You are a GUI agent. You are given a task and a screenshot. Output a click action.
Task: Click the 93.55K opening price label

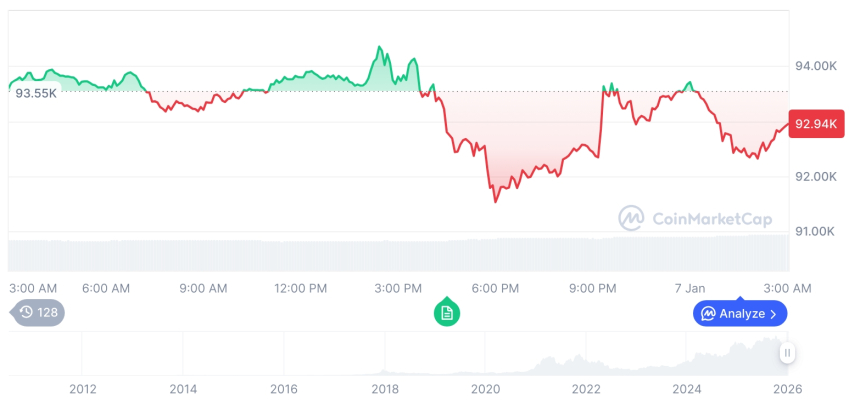36,93
